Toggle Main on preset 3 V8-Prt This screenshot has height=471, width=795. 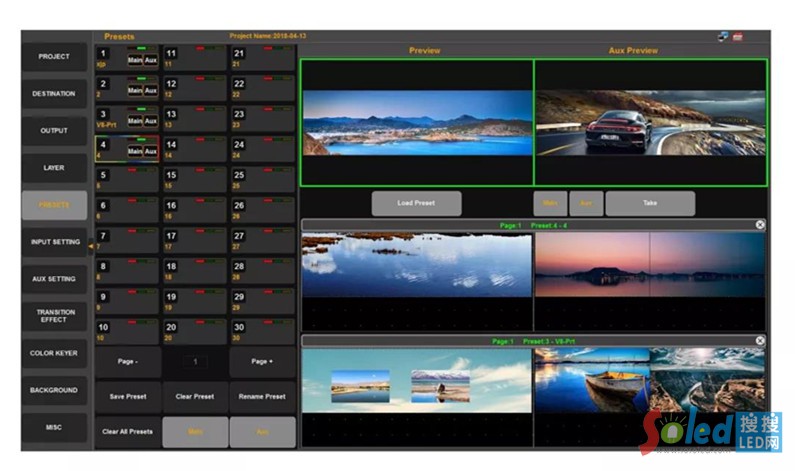tap(134, 121)
